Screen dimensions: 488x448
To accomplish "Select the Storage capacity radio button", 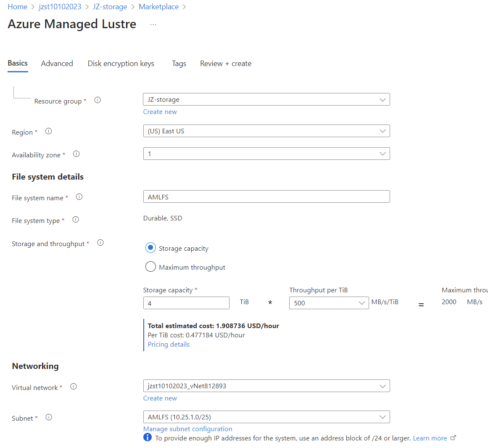I will pyautogui.click(x=150, y=248).
